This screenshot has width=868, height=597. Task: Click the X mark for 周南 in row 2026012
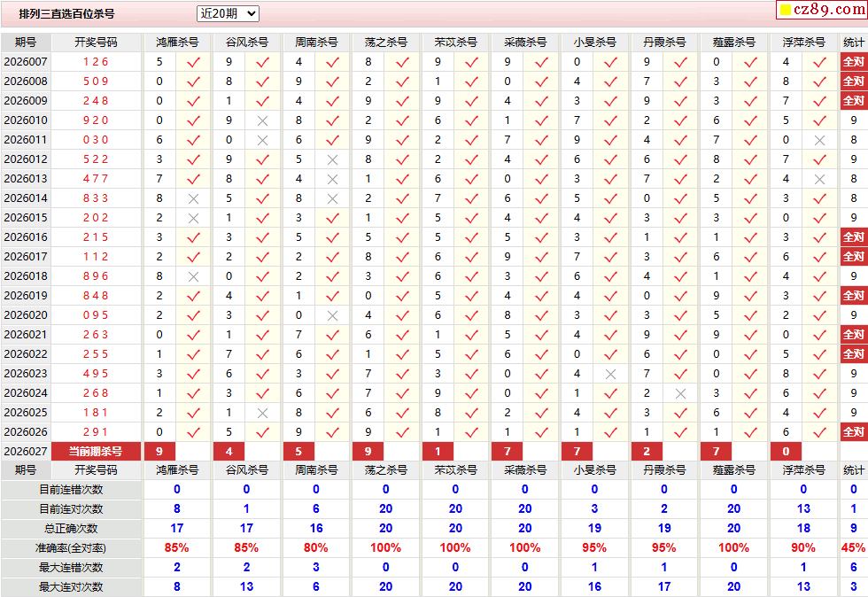pyautogui.click(x=332, y=159)
